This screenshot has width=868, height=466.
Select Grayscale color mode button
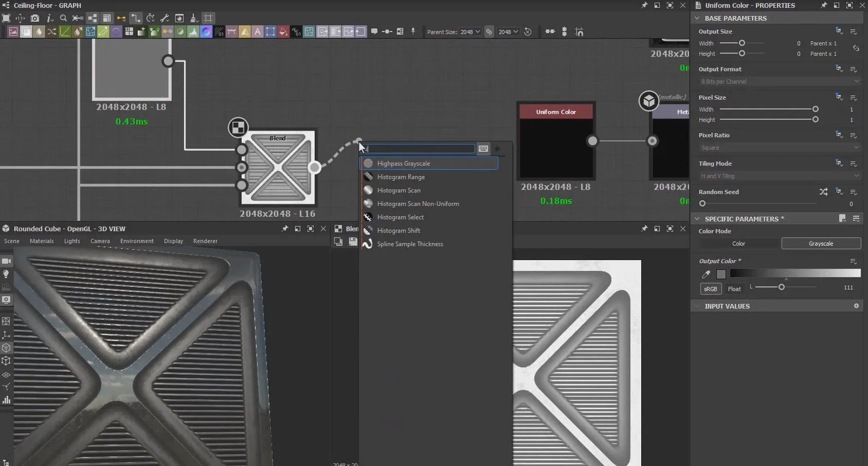coord(821,244)
